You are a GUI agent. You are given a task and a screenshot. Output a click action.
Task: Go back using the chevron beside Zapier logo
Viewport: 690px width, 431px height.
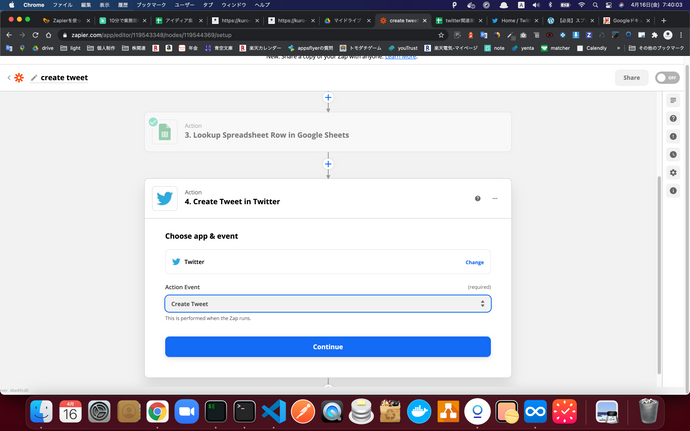click(9, 77)
